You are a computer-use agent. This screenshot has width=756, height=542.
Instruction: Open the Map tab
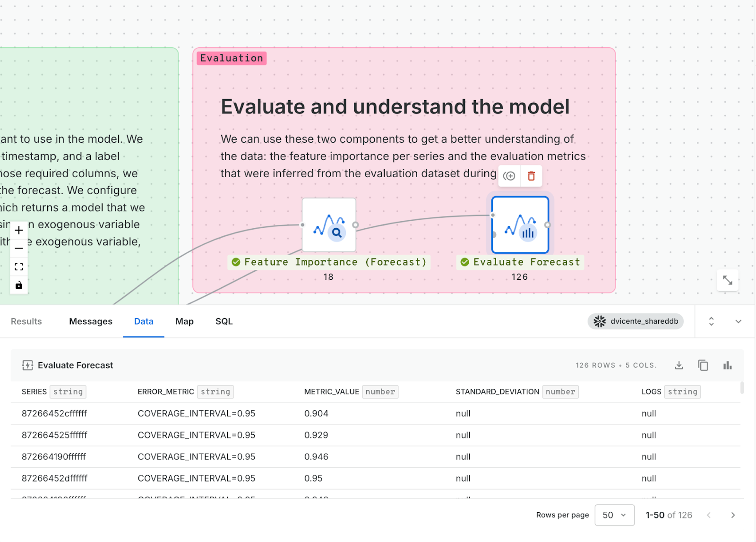point(184,321)
